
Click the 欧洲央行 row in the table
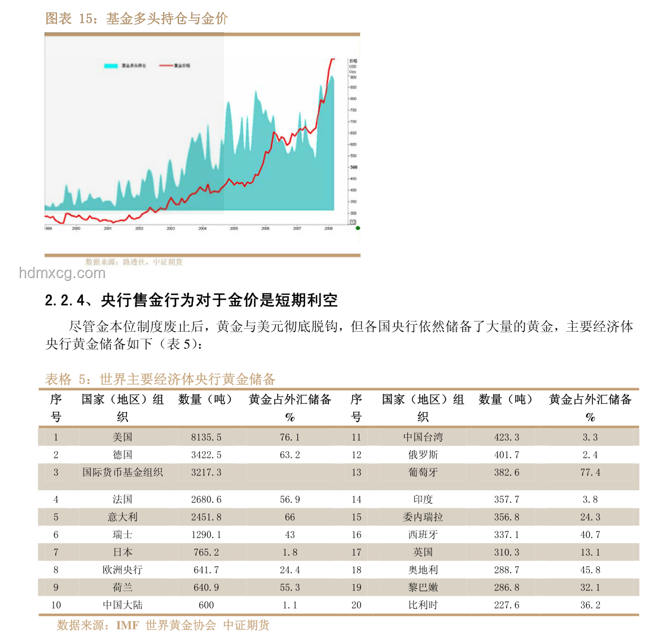tap(339, 570)
